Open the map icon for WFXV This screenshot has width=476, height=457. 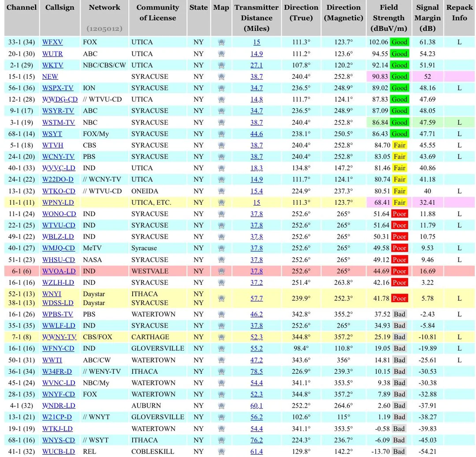coord(221,42)
